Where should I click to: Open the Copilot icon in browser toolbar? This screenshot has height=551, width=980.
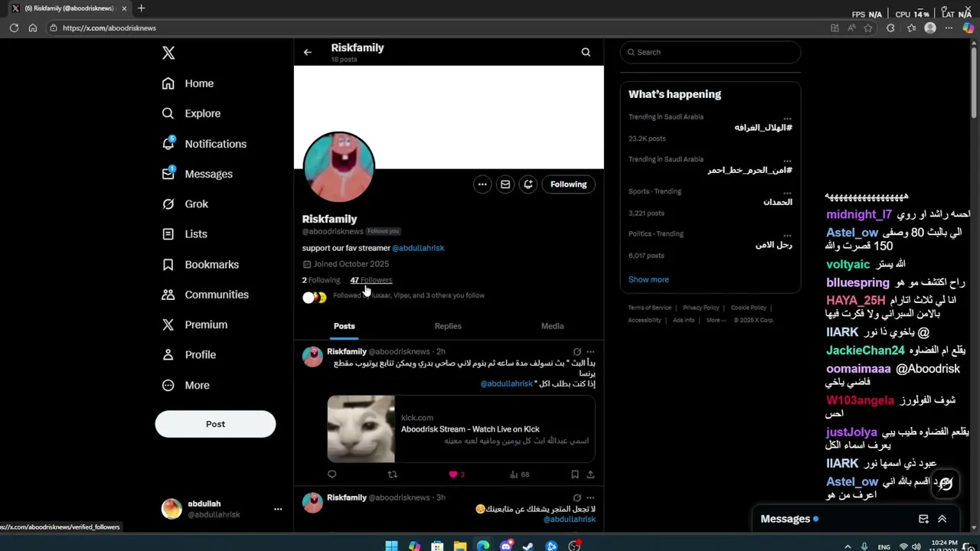point(969,28)
